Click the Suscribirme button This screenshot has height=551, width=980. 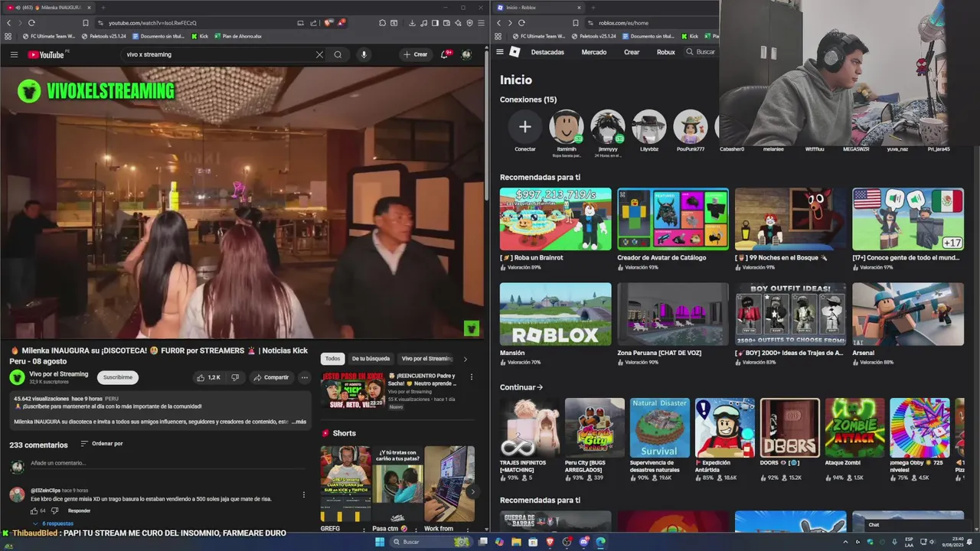pyautogui.click(x=118, y=377)
